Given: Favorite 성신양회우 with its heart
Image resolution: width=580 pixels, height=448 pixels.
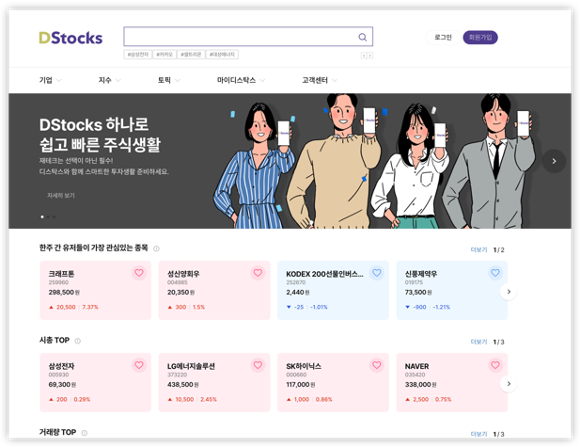Looking at the screenshot, I should 258,273.
